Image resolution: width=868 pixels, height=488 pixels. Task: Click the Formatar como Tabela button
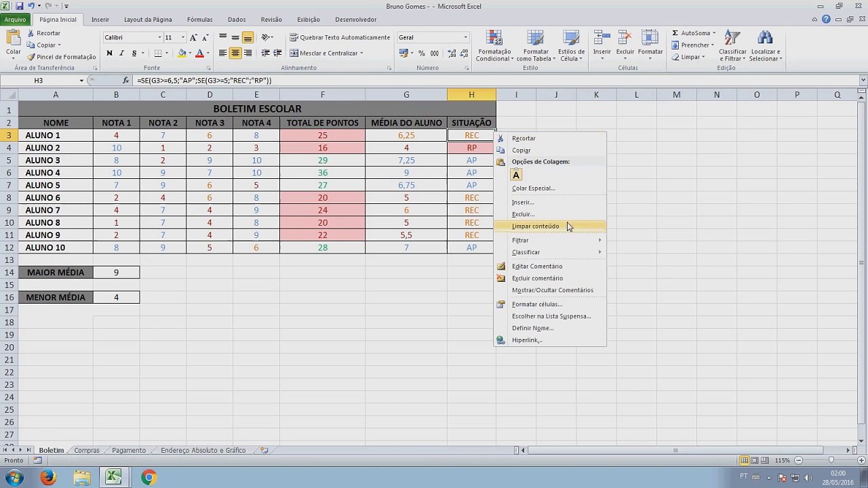click(x=536, y=46)
